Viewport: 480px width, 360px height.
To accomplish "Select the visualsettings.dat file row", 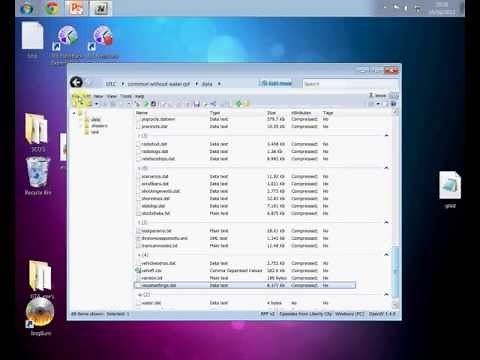I will click(245, 285).
